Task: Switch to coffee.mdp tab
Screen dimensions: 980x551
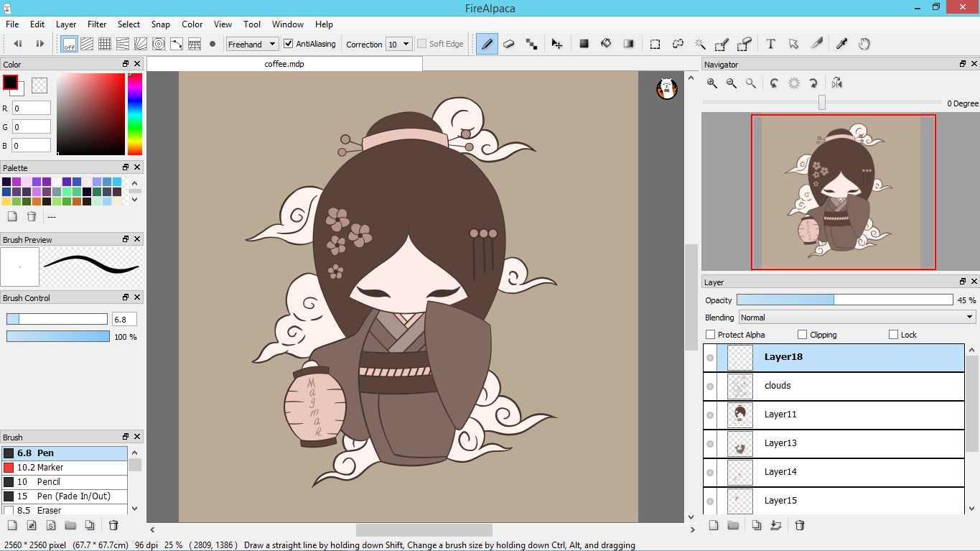Action: (284, 64)
